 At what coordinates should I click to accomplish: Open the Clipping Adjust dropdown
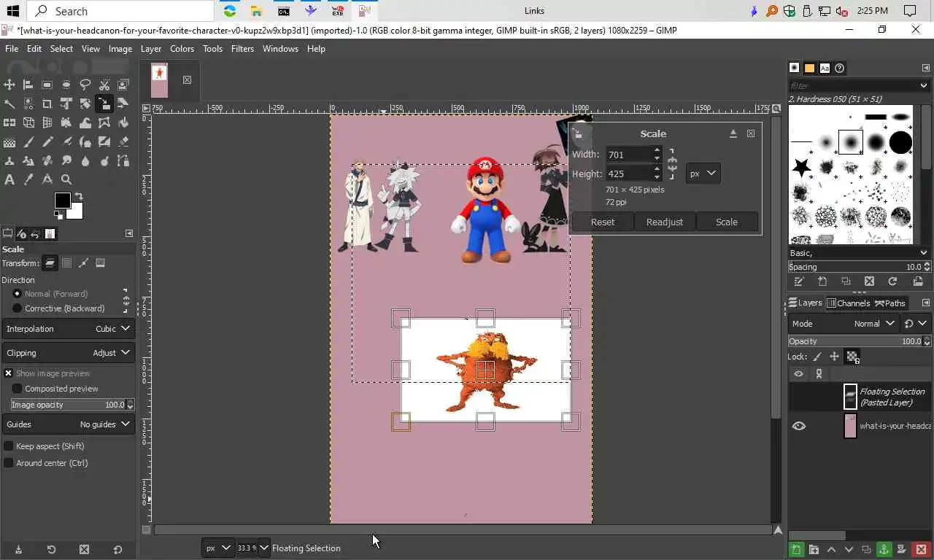click(x=69, y=352)
